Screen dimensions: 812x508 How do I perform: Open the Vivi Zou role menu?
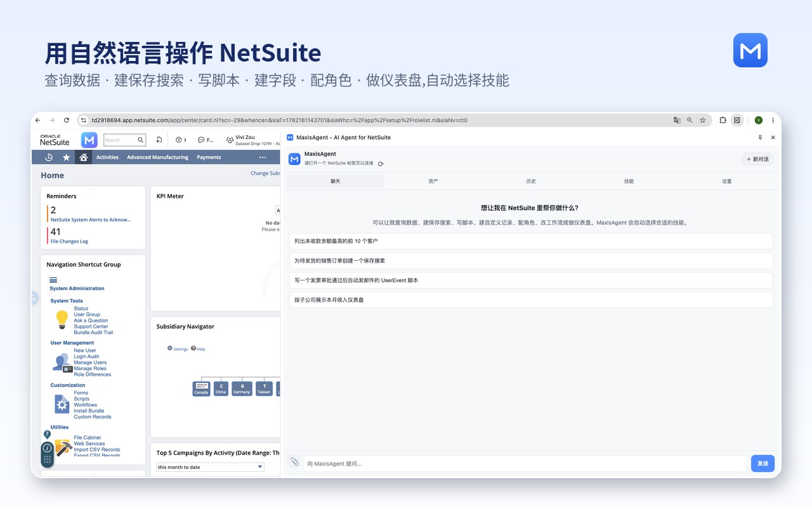tap(252, 140)
